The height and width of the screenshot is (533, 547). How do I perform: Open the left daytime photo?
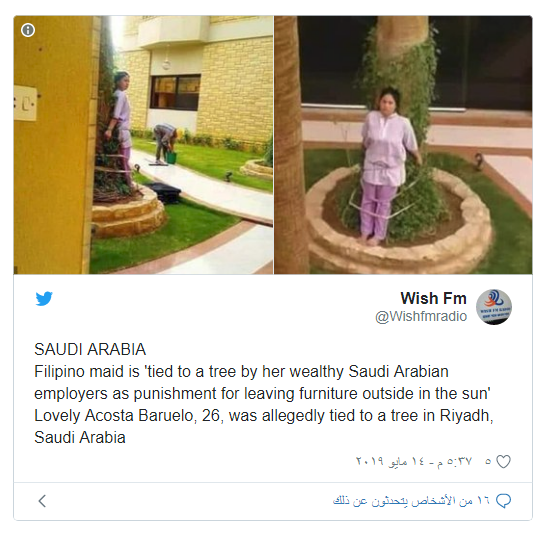(143, 145)
